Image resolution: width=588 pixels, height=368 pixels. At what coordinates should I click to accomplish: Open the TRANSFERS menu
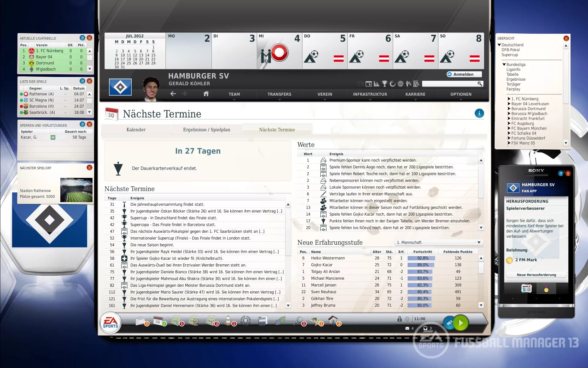tap(279, 94)
